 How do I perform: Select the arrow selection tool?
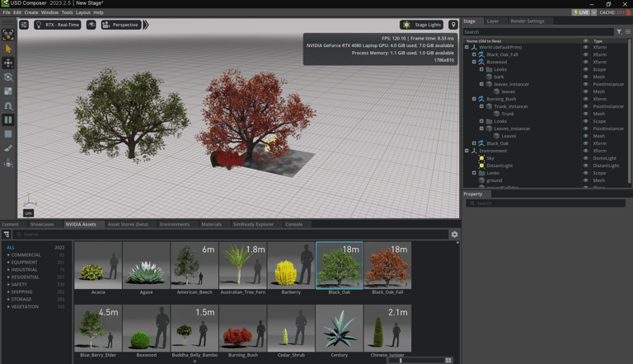click(8, 49)
